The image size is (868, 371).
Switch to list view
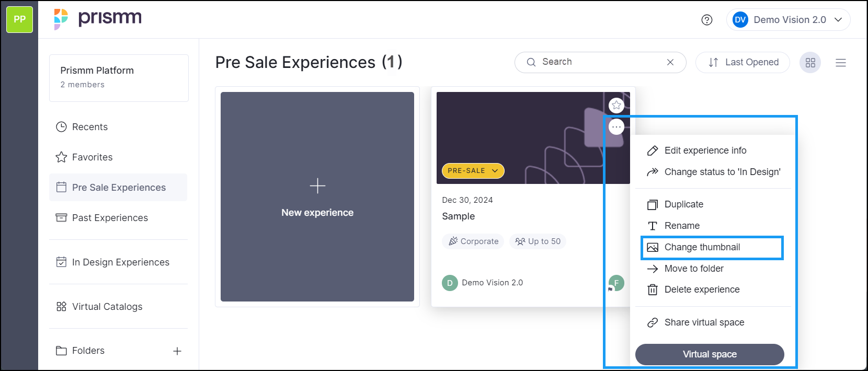[841, 63]
